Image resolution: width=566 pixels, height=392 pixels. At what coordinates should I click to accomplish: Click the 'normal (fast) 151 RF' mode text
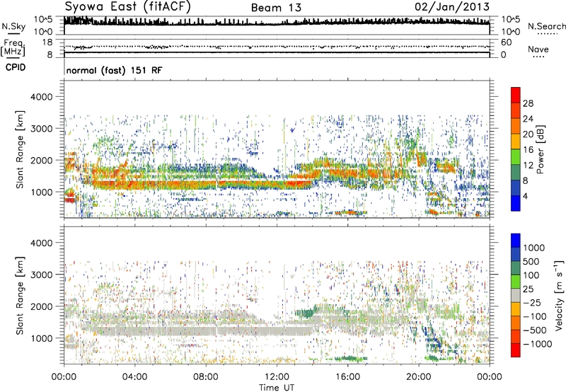(x=115, y=70)
